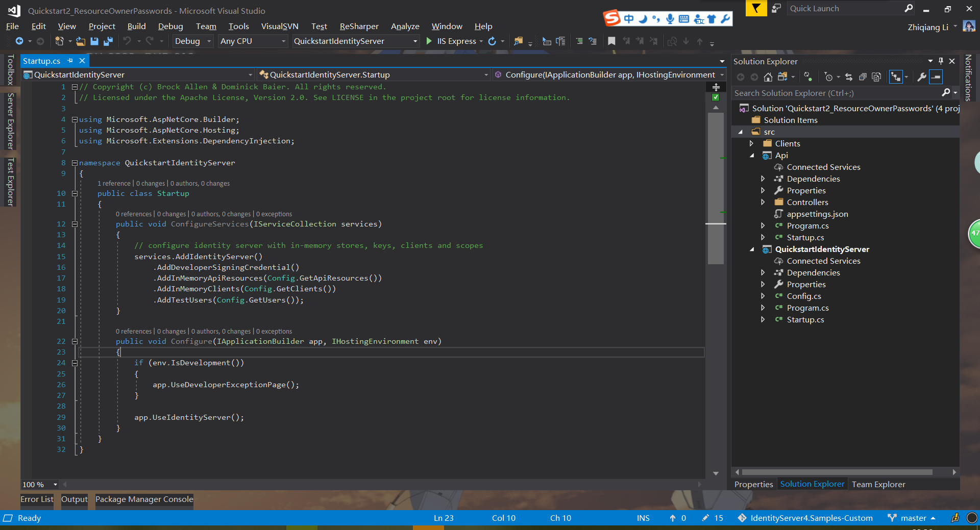The image size is (980, 530).
Task: Toggle auto-hide pin on Solution Explorer
Action: point(941,61)
